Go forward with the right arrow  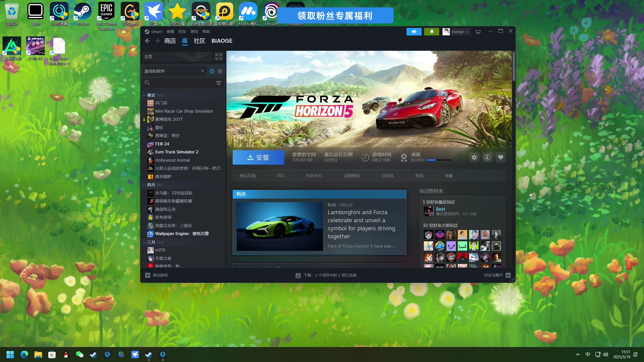(157, 41)
